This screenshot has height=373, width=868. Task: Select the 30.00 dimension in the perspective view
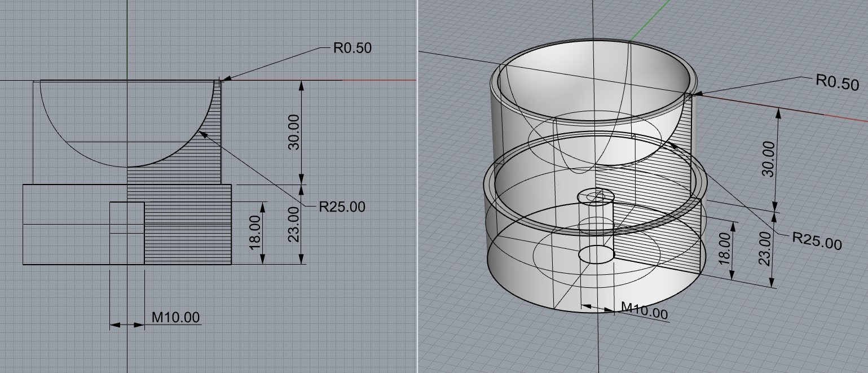click(768, 159)
